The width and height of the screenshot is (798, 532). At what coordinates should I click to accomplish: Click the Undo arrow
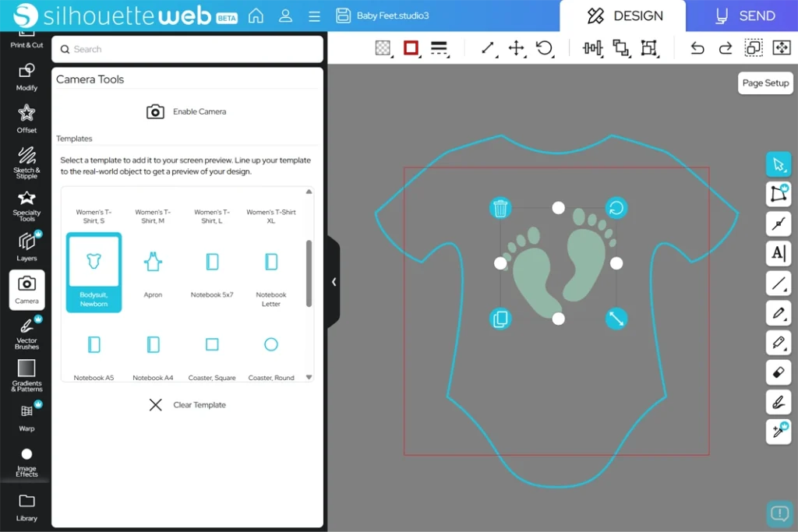pyautogui.click(x=697, y=48)
